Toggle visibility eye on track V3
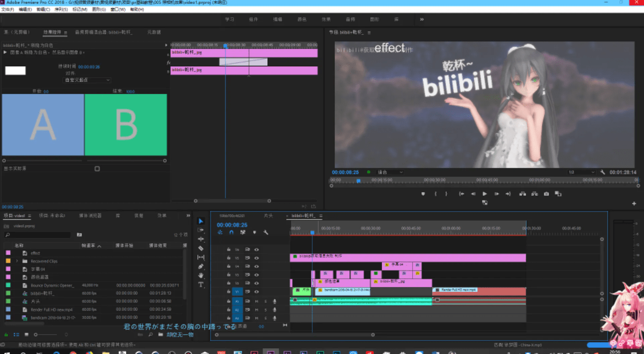This screenshot has height=354, width=644. (x=256, y=275)
